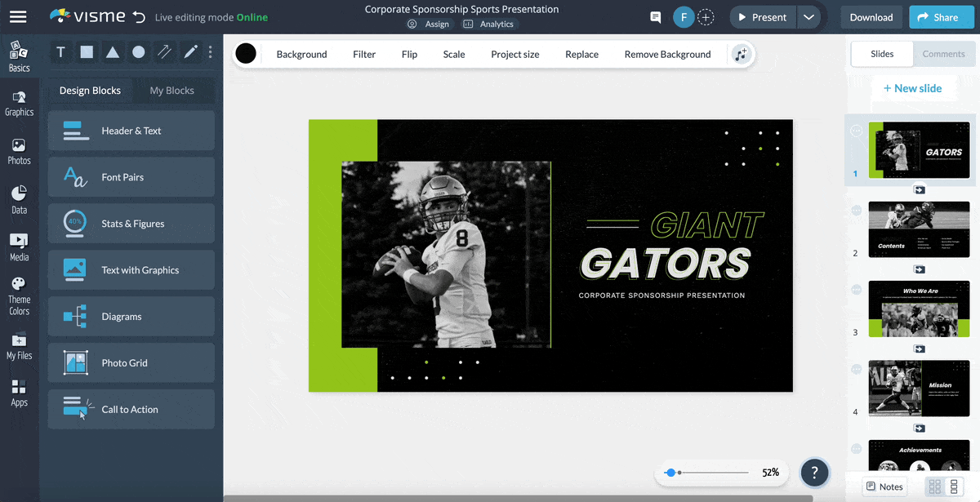Open more shape tools options
980x502 pixels.
211,52
